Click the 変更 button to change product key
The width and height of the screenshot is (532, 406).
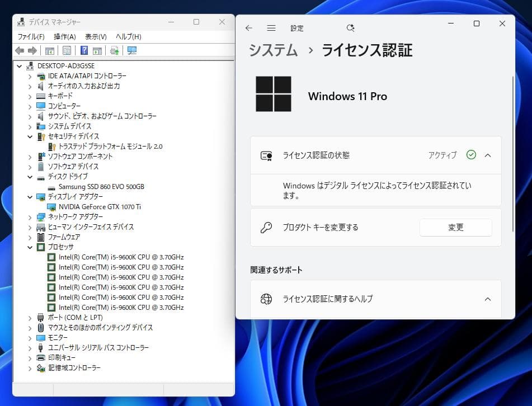455,227
